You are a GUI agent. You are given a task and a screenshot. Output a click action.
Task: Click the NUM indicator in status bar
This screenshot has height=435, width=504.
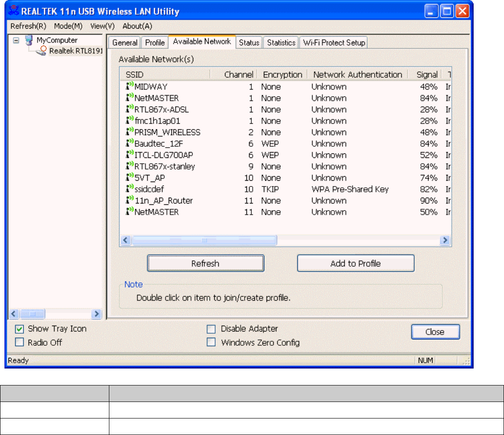tap(425, 360)
